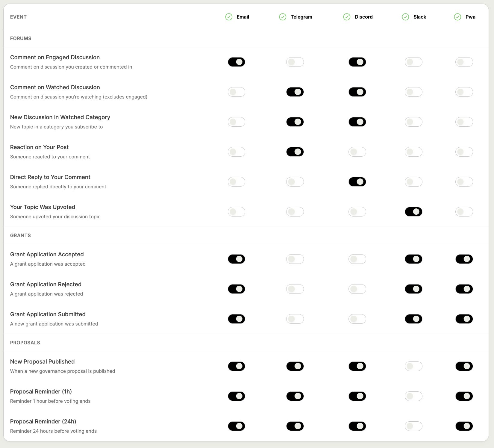
Task: Click the PROPOSALS section header
Action: click(25, 343)
